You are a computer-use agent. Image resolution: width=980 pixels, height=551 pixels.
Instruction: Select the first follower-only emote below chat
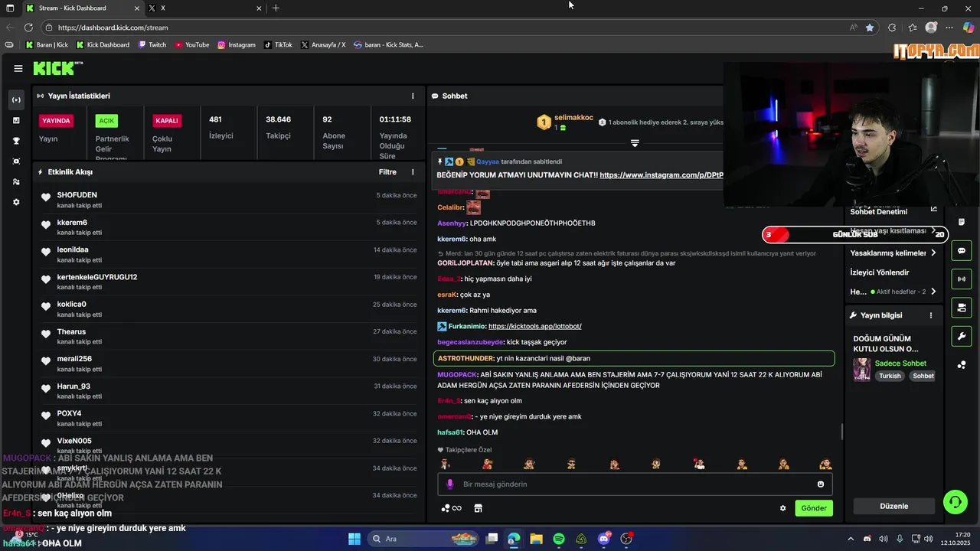coord(446,464)
